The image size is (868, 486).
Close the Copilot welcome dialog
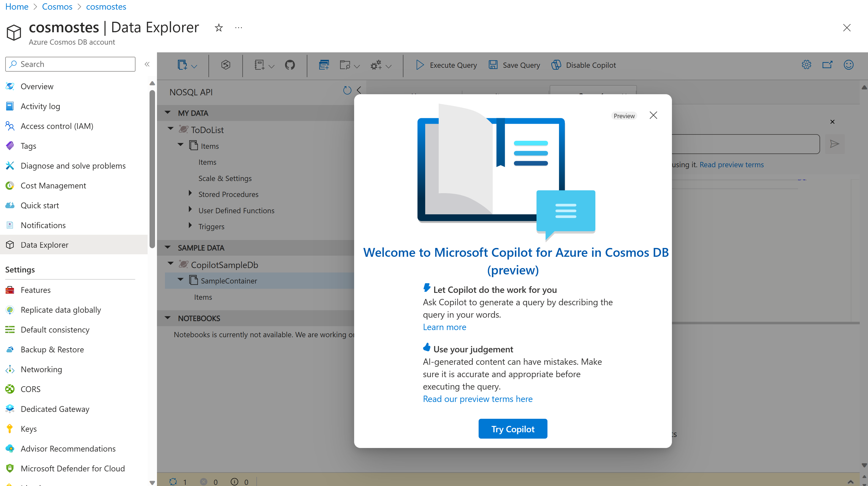(x=653, y=115)
